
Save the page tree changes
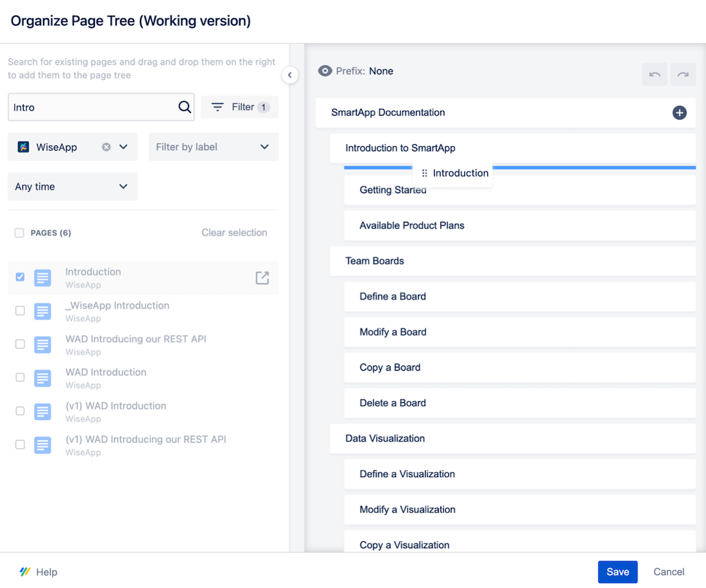617,571
